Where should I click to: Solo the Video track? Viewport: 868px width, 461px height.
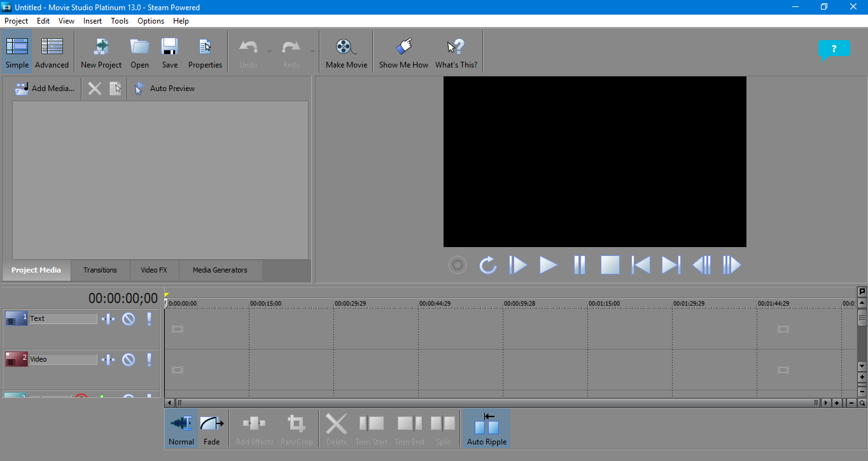(149, 360)
